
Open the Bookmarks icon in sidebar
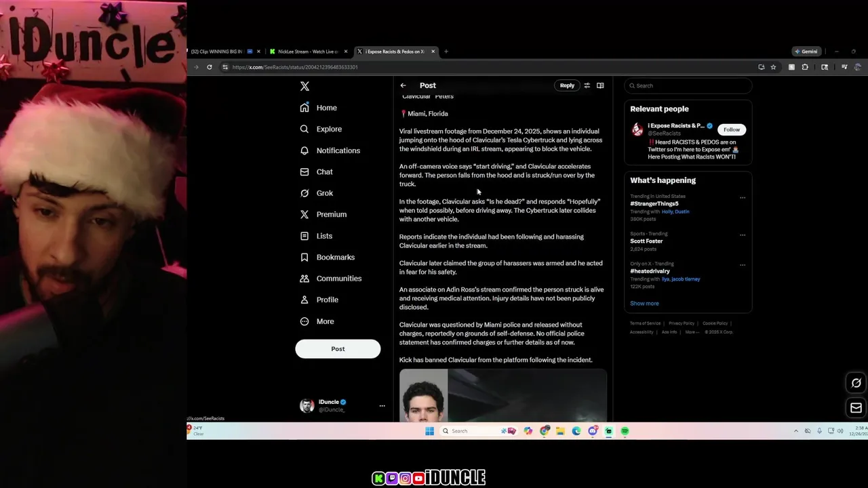[304, 257]
